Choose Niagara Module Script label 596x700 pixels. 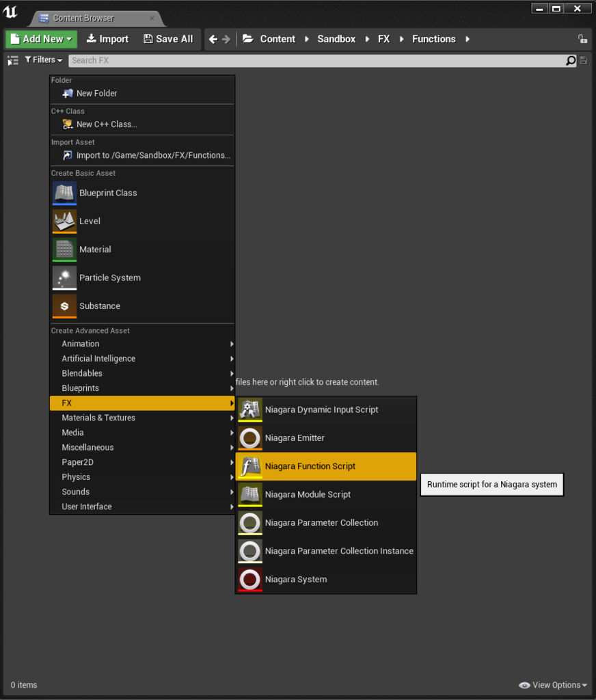click(308, 495)
